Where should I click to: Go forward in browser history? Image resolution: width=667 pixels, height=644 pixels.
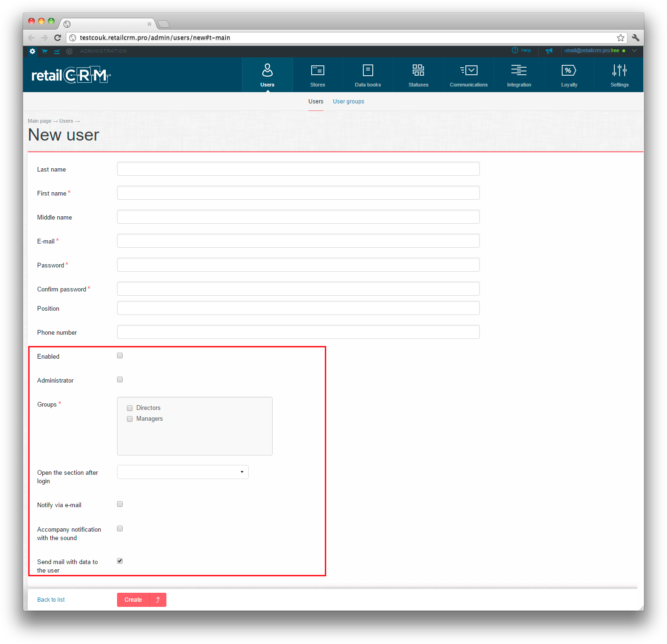[44, 38]
